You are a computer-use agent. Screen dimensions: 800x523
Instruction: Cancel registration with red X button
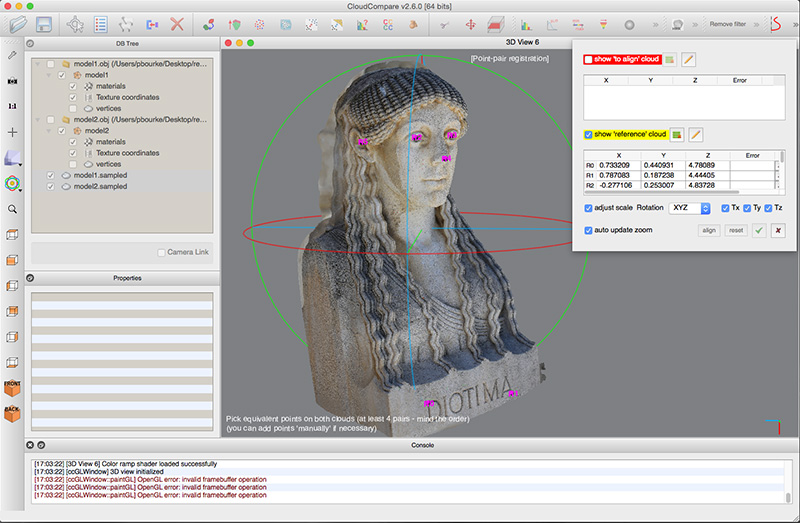coord(778,231)
